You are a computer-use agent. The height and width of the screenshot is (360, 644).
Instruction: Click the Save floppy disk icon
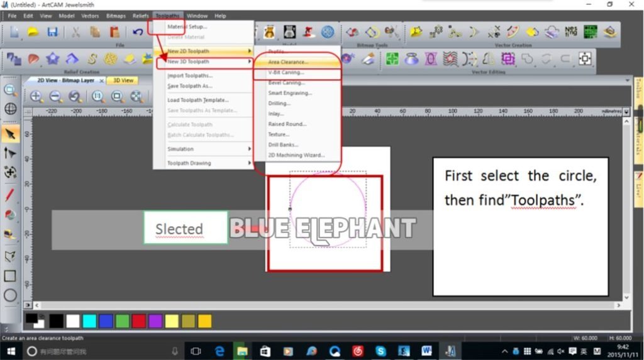(53, 32)
